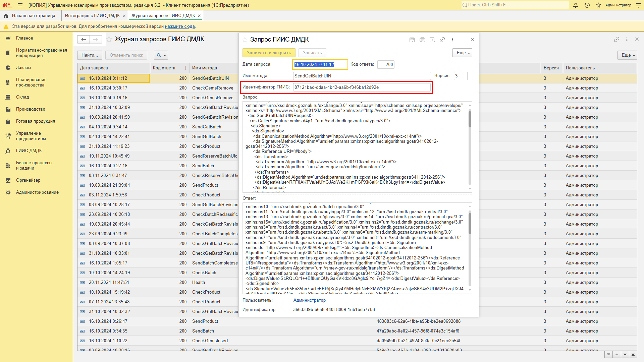Open the user menu dropdown at top right
Viewport: 644px width, 362px height.
638,5
